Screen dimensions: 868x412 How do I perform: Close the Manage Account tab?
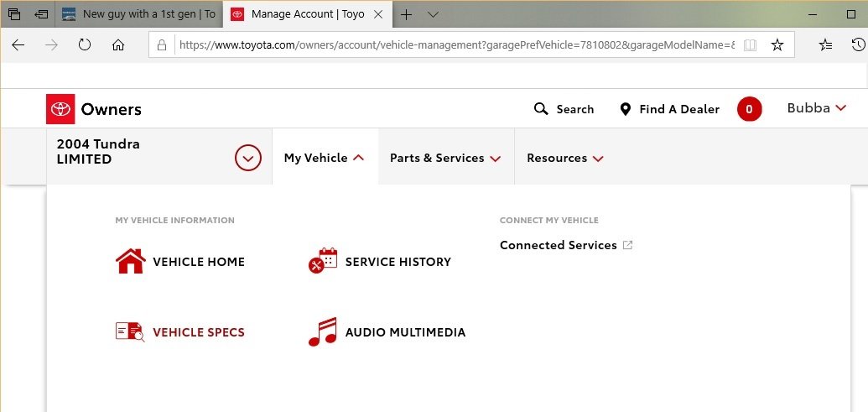(x=378, y=14)
